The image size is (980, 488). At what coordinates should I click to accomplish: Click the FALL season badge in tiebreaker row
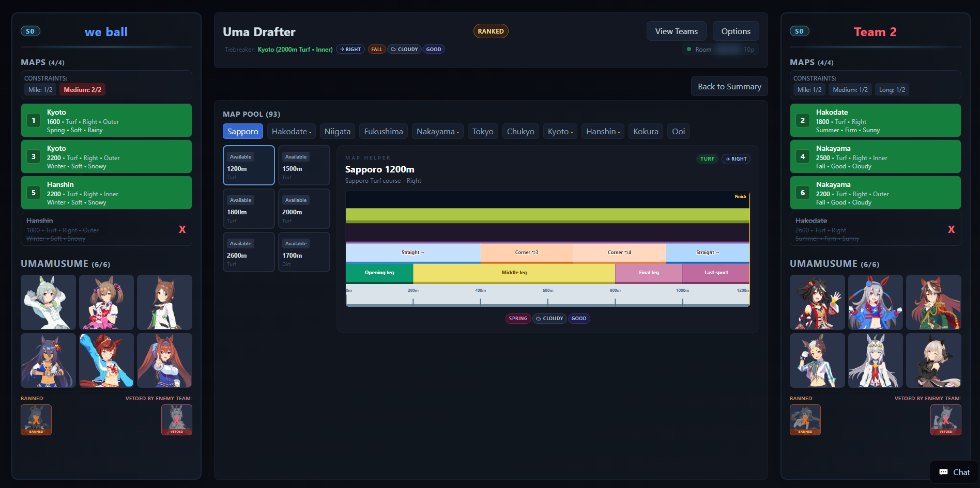coord(377,49)
